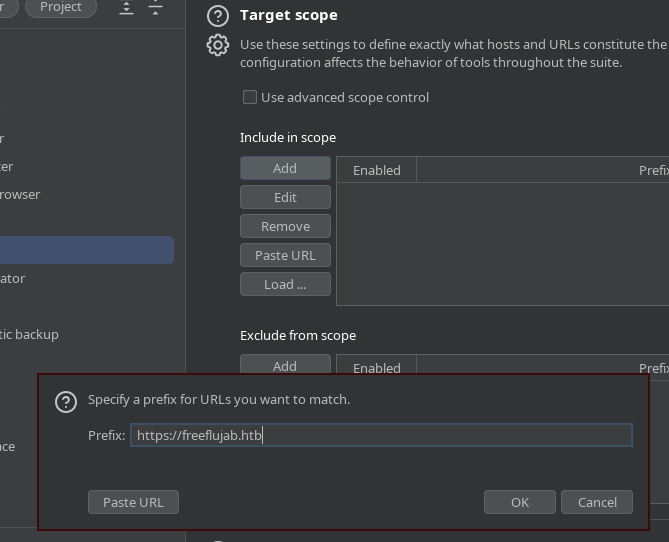Screen dimensions: 669x542
Task: Click Edit under Include in scope
Action: (x=285, y=198)
